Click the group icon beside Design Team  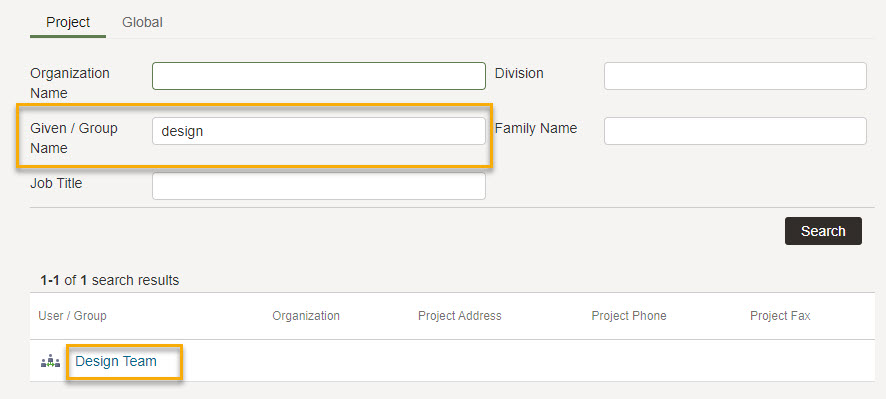pyautogui.click(x=51, y=361)
